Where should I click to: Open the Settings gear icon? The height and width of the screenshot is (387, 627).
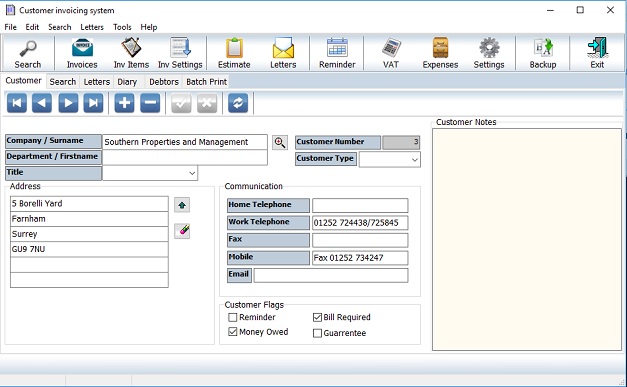pyautogui.click(x=489, y=54)
